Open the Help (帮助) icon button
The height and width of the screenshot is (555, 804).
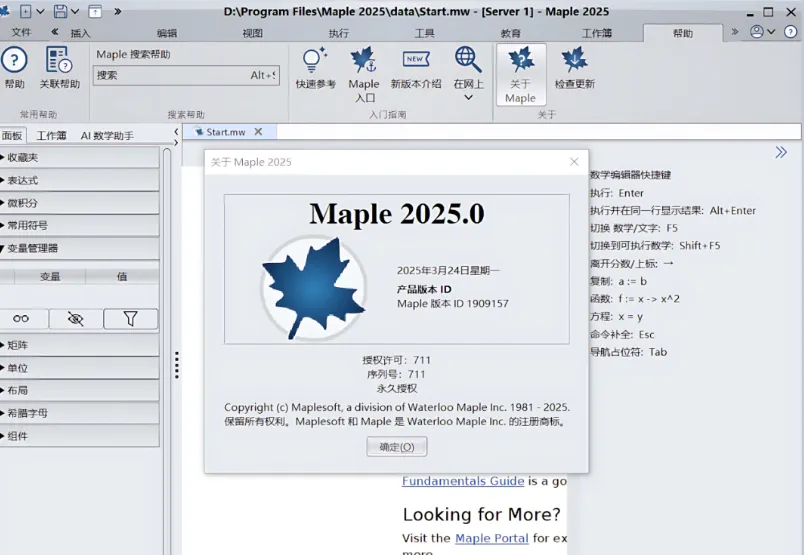[14, 68]
